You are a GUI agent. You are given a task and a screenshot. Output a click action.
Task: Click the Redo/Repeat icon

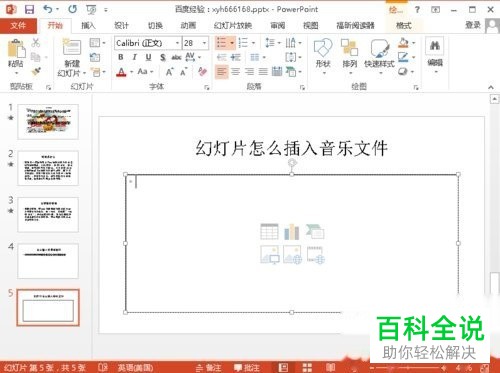coord(72,9)
